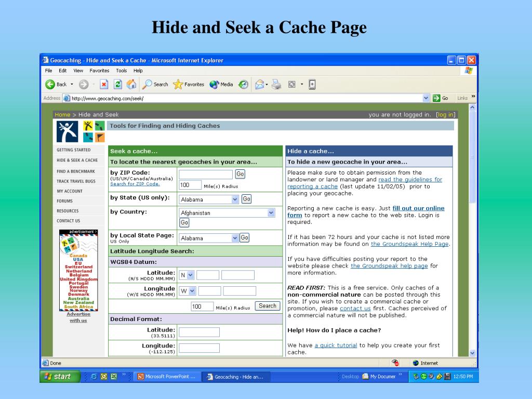Click the blocked cookie privacy icon in status bar
Screen dimensions: 532x399
pyautogui.click(x=395, y=363)
